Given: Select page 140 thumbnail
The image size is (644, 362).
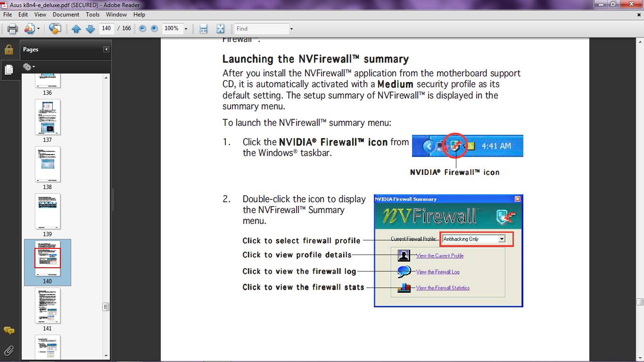Looking at the screenshot, I should (48, 259).
